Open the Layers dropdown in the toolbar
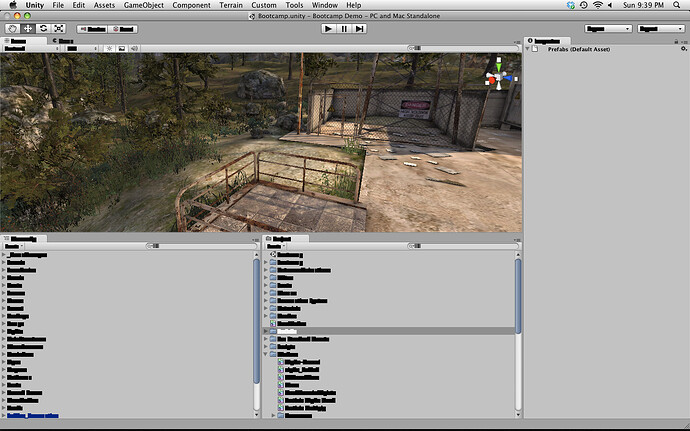The height and width of the screenshot is (431, 690). pos(608,29)
